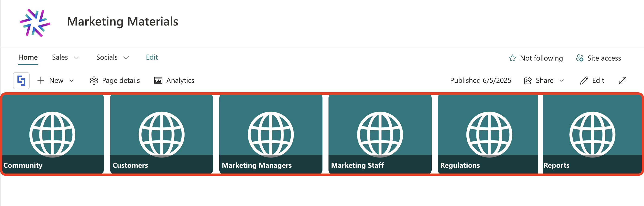Click the Page details gear icon
644x206 pixels.
point(94,80)
